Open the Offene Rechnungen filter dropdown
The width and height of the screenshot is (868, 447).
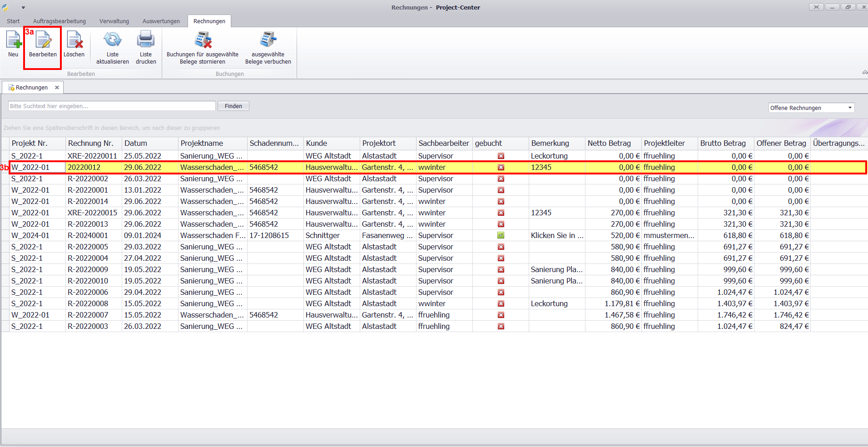point(849,108)
